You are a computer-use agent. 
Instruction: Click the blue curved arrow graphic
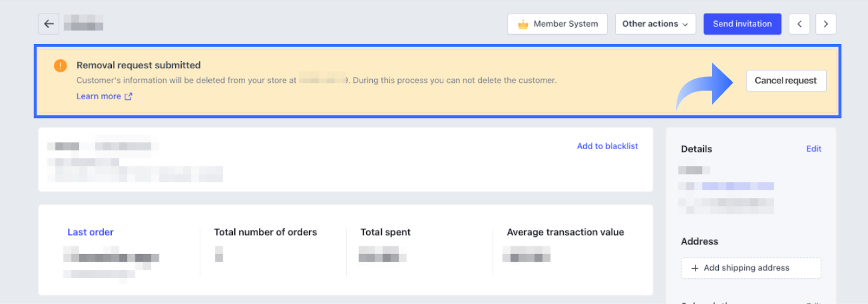click(705, 86)
